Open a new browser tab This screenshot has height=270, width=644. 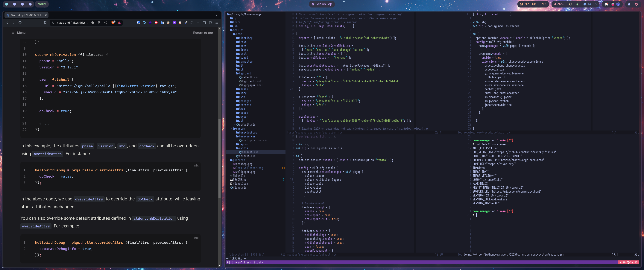coord(53,15)
